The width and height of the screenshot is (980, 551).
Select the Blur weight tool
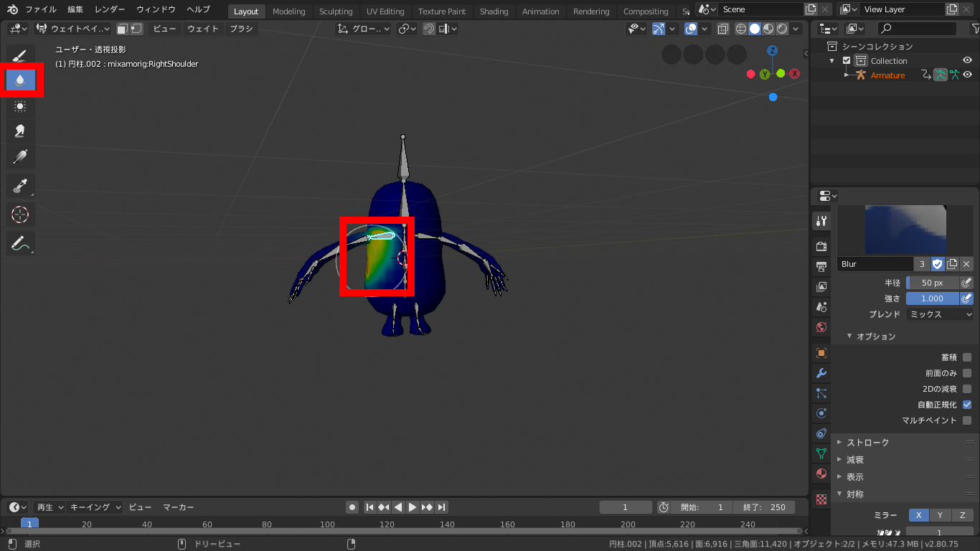[21, 80]
